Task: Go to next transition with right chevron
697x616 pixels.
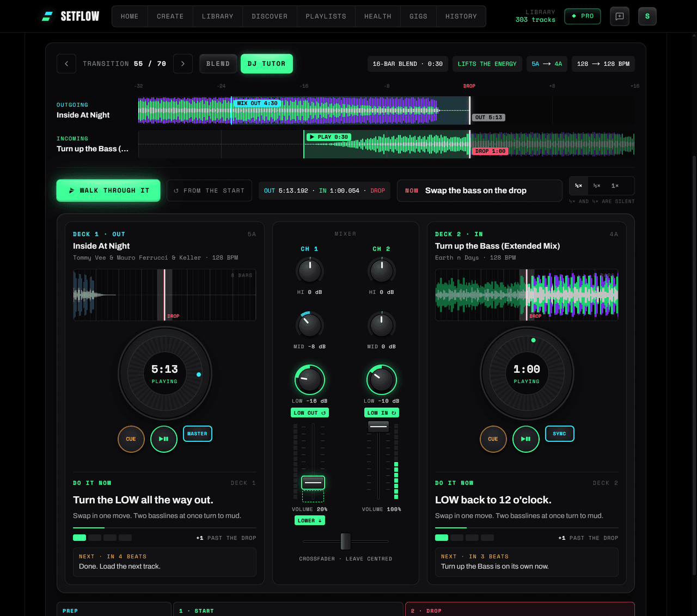Action: pyautogui.click(x=183, y=64)
